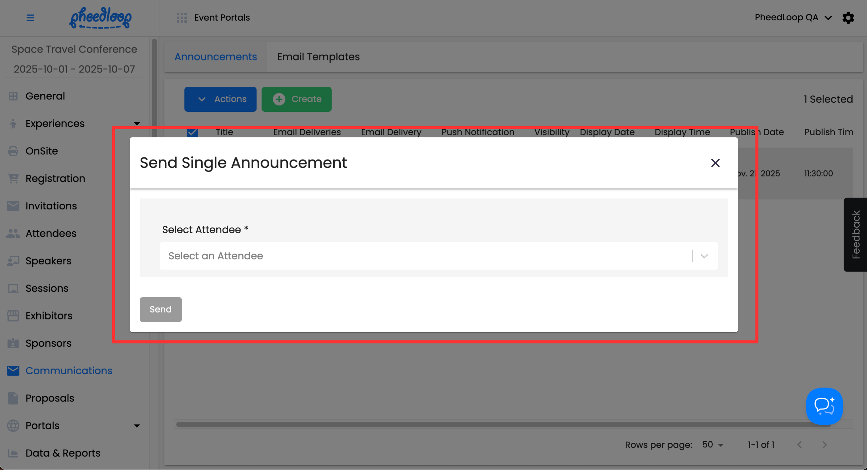Click the Communications envelope icon

tap(13, 371)
